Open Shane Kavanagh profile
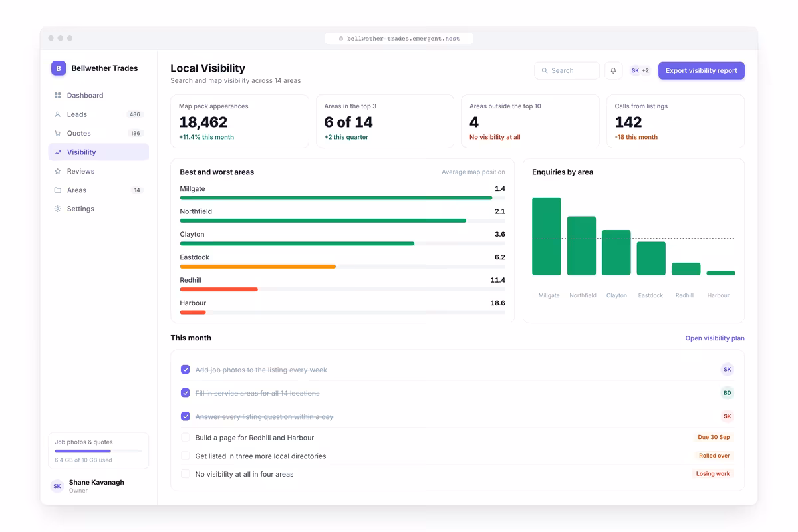 pos(98,486)
